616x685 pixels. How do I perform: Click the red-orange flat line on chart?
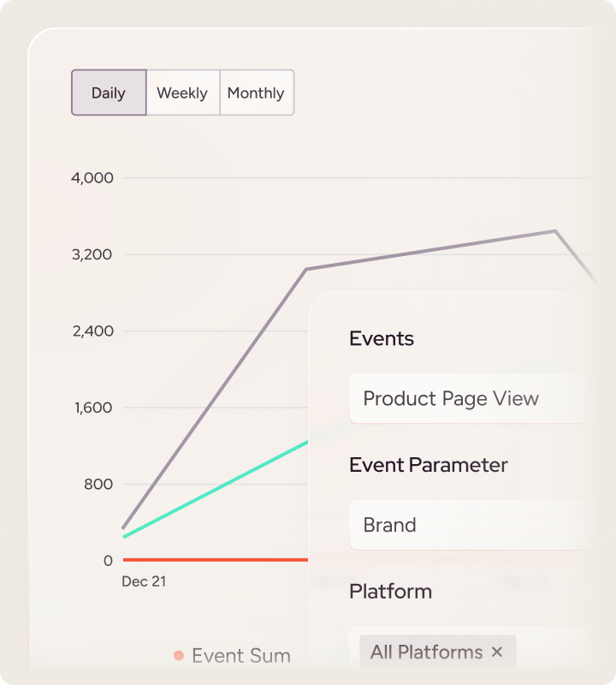(x=214, y=560)
